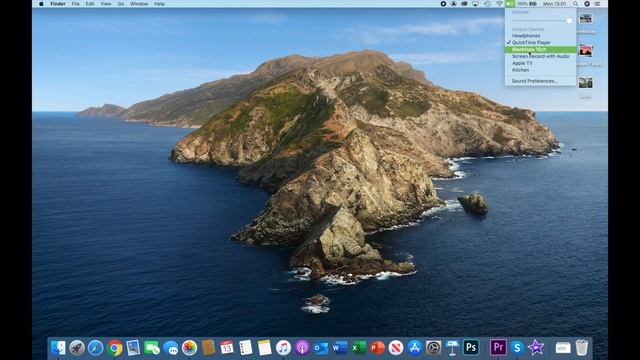Open AirPlay display icon in menu bar
Image resolution: width=640 pixels, height=360 pixels.
tap(476, 4)
